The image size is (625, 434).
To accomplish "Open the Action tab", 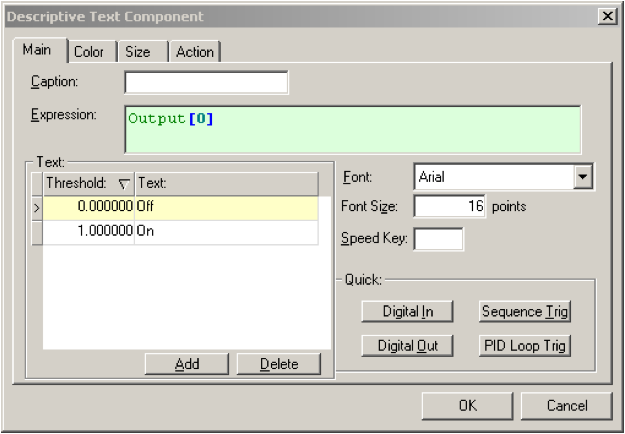I will tap(194, 52).
